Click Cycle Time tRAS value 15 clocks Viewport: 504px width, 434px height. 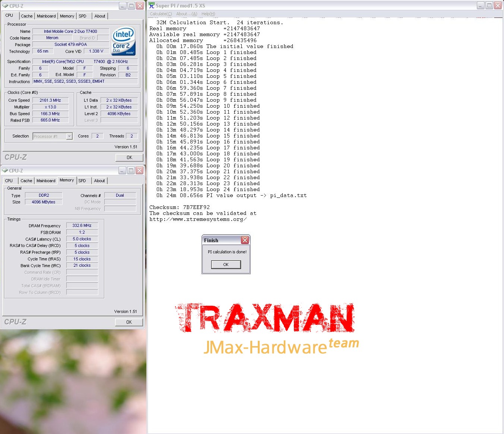(82, 259)
